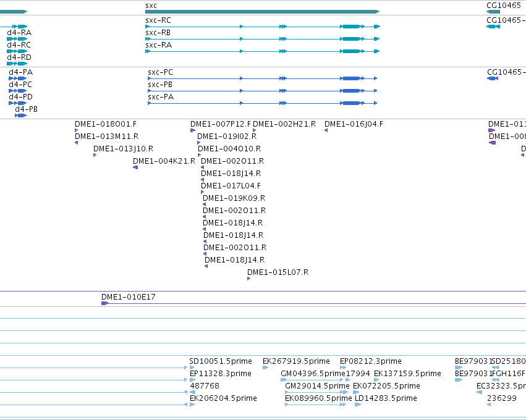Screen dimensions: 526x420
Task: Click the sxc-PB protein label
Action: [x=160, y=85]
